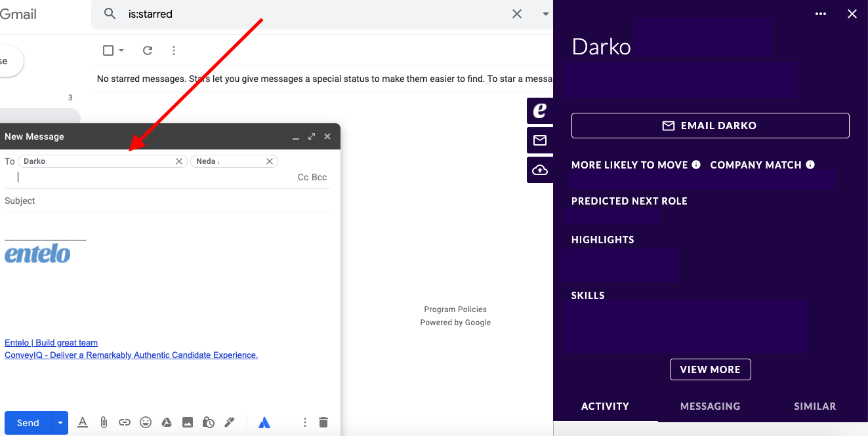The width and height of the screenshot is (868, 436).
Task: Remove Neda from recipients
Action: [270, 161]
